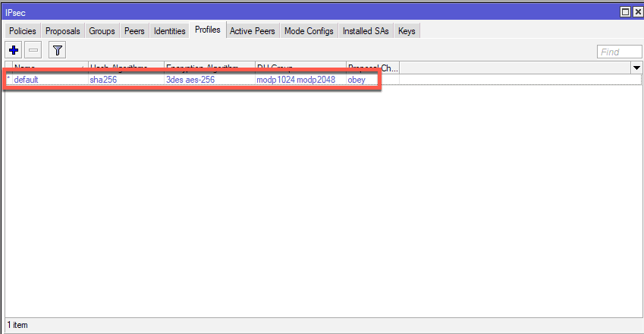Screen dimensions: 644x334
Task: Go to the Groups tab
Action: click(x=102, y=31)
